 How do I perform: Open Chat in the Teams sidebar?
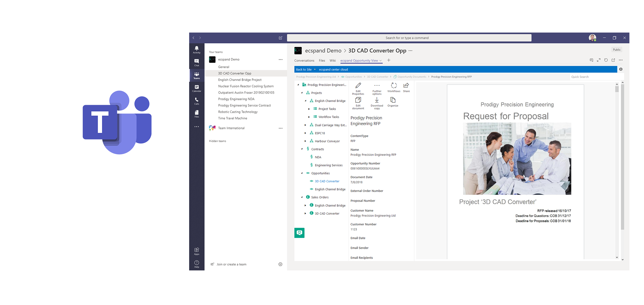click(197, 62)
